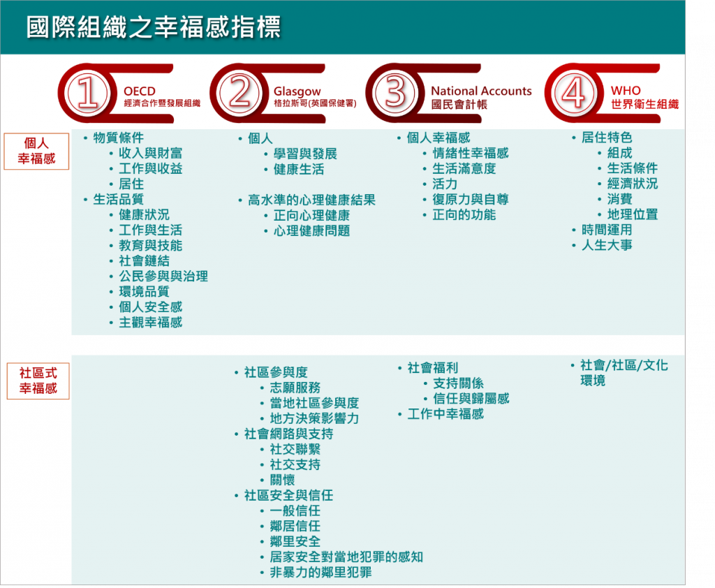Click the 社會/社區/文化環境 bullet
Screen dimensions: 715x588
coord(624,373)
